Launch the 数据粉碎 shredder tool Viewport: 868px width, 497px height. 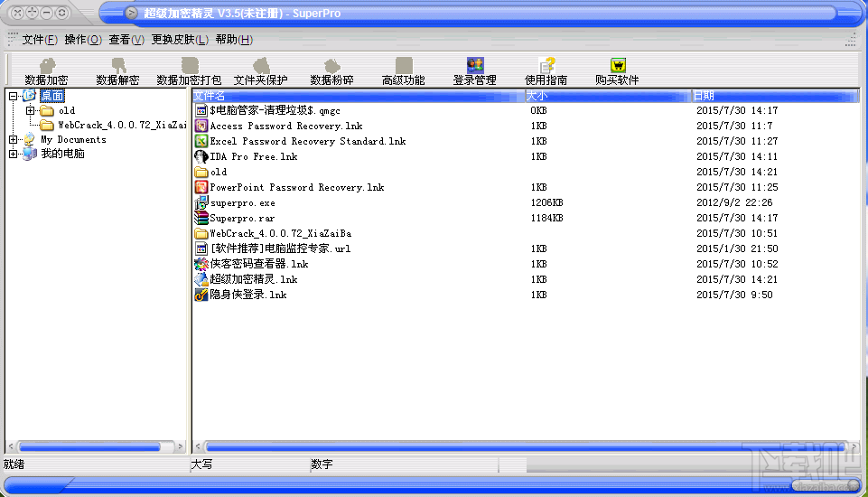(332, 71)
